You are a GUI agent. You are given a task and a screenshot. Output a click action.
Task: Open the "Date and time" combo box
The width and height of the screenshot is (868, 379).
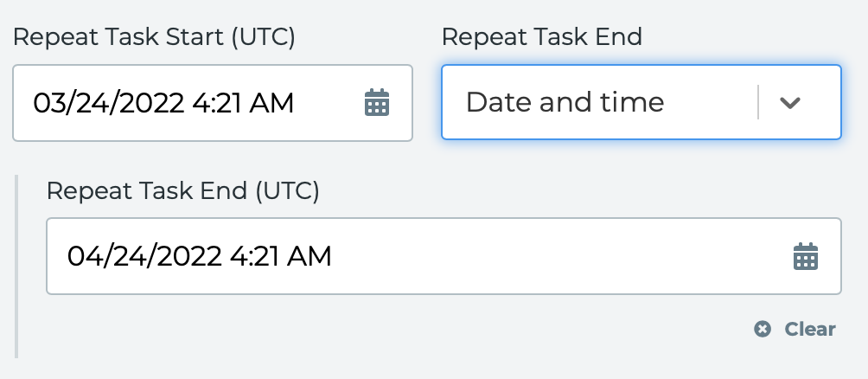coord(641,102)
